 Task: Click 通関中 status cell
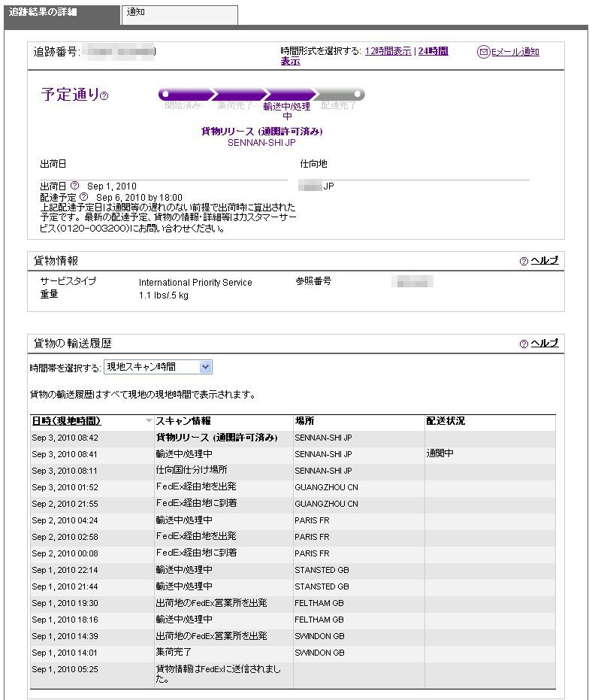439,453
